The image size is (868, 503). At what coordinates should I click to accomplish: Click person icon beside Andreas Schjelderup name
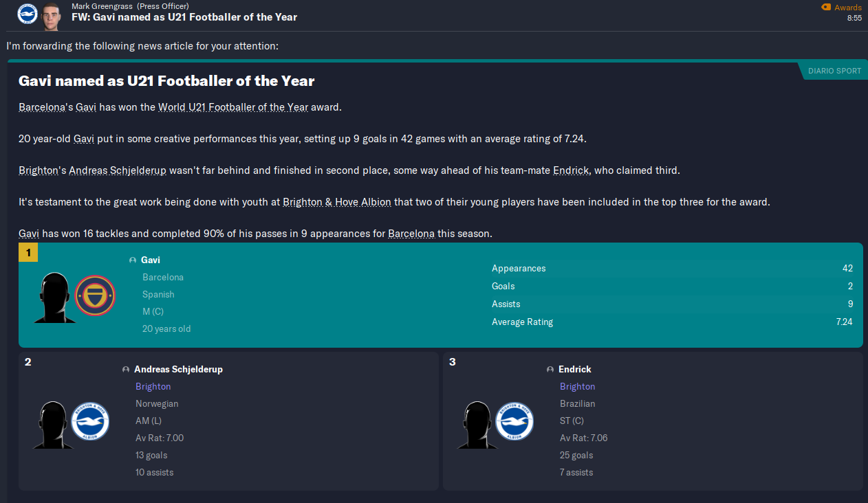point(126,370)
